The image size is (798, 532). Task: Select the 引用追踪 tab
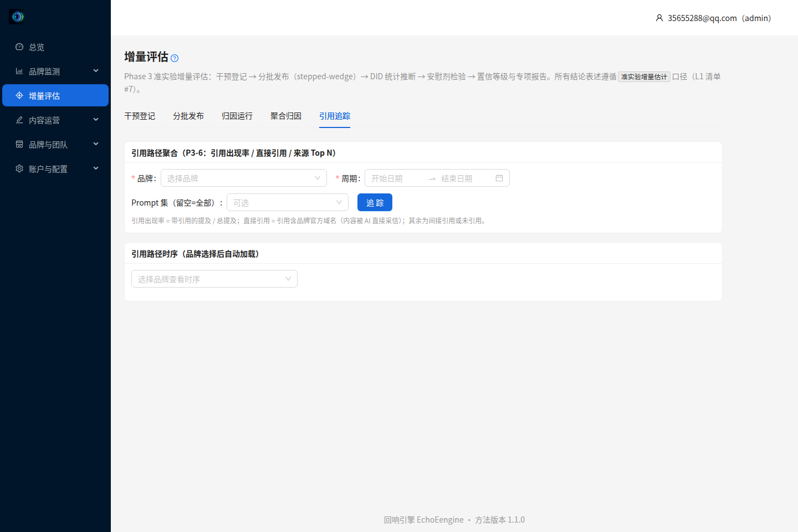(335, 116)
